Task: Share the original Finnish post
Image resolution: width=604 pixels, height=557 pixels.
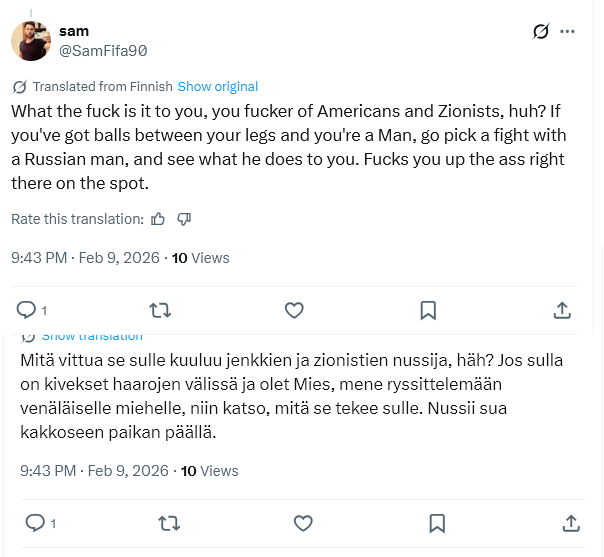Action: coord(571,523)
